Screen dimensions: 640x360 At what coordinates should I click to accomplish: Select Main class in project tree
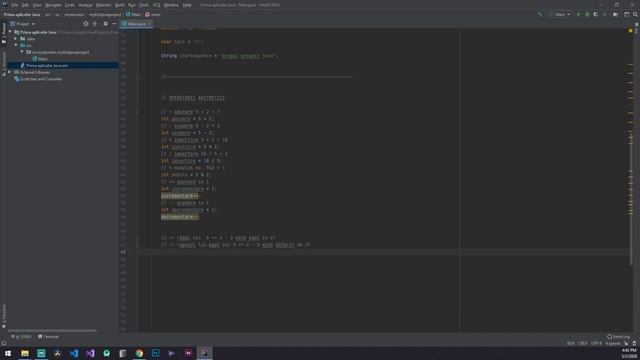click(40, 59)
